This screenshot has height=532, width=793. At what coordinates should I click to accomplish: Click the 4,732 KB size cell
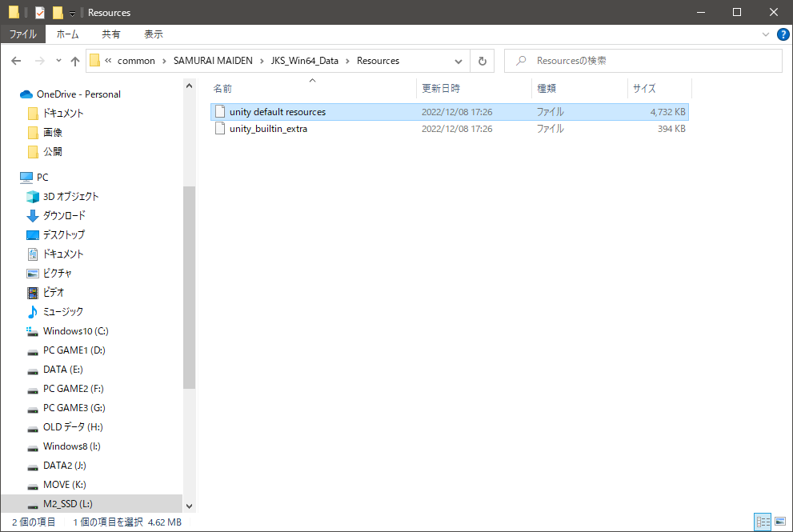[667, 112]
